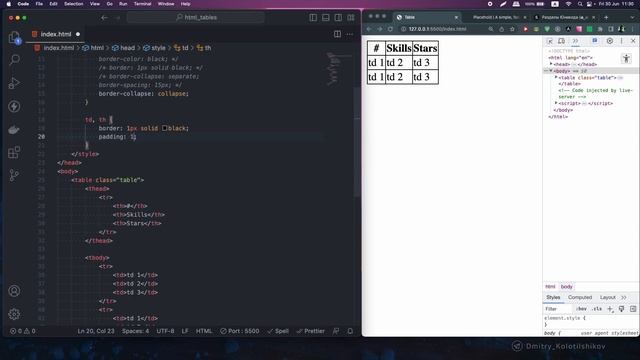Show more DevTools panels chevron

[x=575, y=41]
